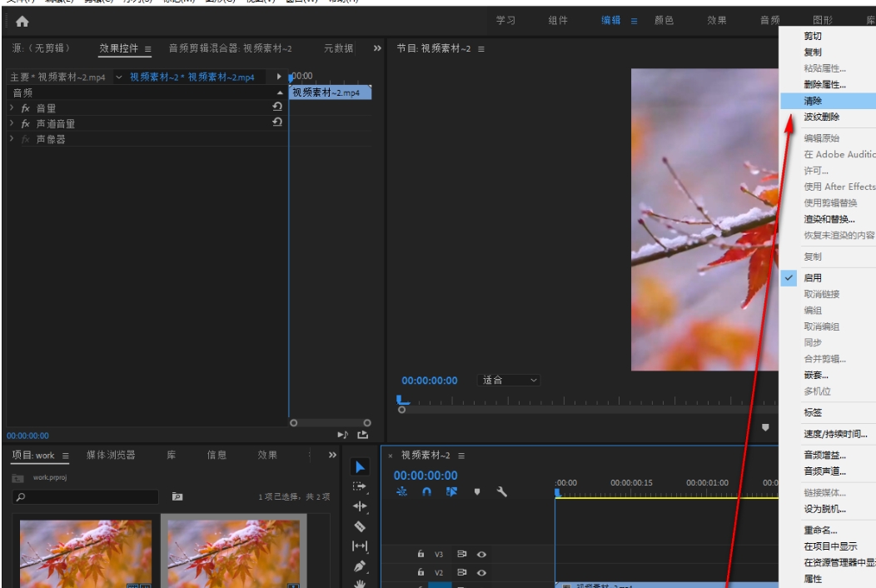Image resolution: width=876 pixels, height=588 pixels.
Task: Reset the 声道音量 effect
Action: click(x=277, y=122)
